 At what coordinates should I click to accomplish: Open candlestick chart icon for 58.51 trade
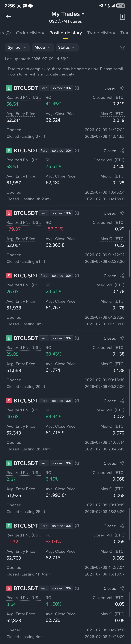pos(77,151)
